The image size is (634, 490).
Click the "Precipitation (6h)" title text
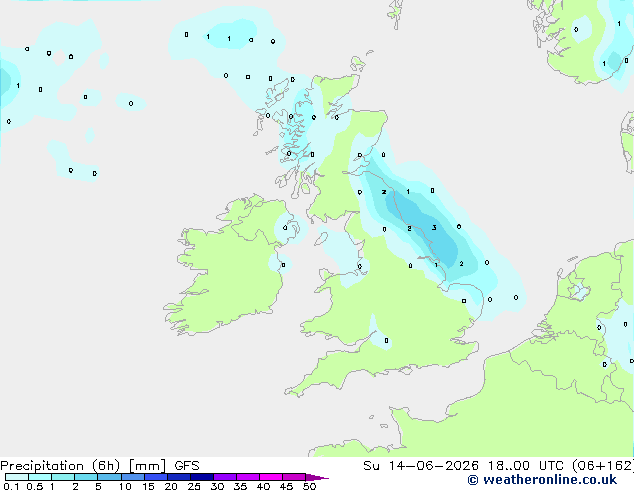(60, 466)
